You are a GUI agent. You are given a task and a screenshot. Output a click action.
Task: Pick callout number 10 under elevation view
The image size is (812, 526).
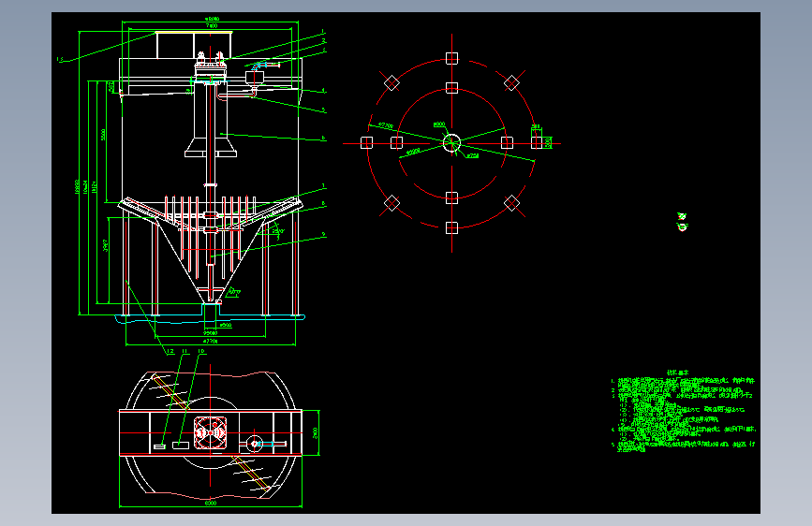click(x=201, y=352)
